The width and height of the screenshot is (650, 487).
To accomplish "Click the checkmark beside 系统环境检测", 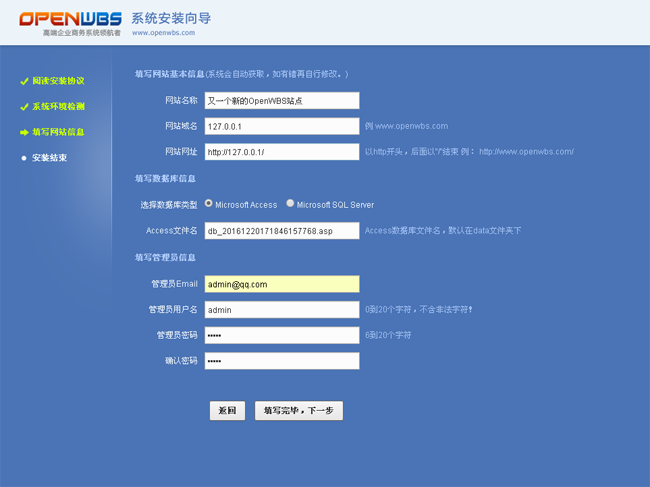I will [x=24, y=107].
